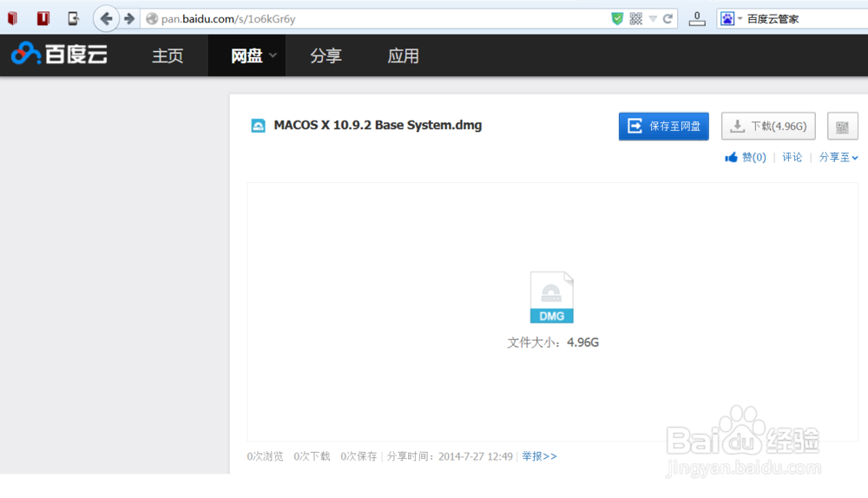Open the 分享 navigation tab

[325, 56]
